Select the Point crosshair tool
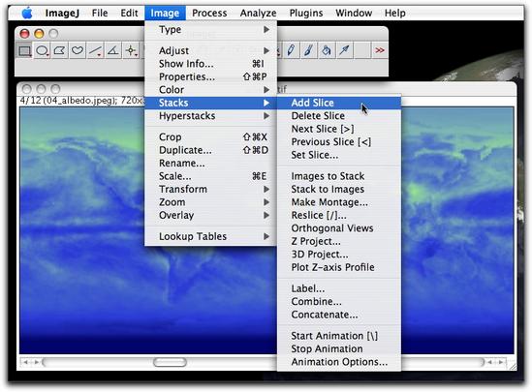Image resolution: width=532 pixels, height=392 pixels. [x=131, y=51]
